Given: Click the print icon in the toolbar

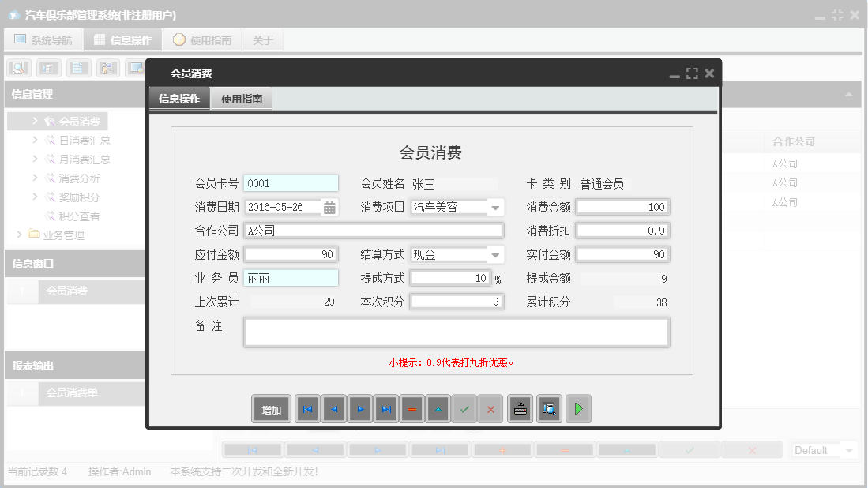Looking at the screenshot, I should pyautogui.click(x=520, y=408).
